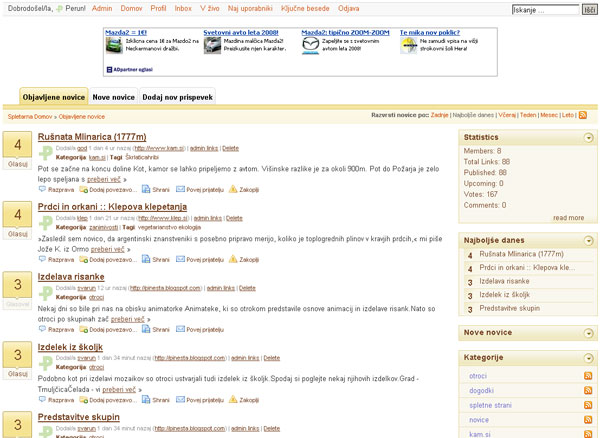Open RSS feed for dogodki category
Image resolution: width=600 pixels, height=438 pixels.
click(x=588, y=390)
